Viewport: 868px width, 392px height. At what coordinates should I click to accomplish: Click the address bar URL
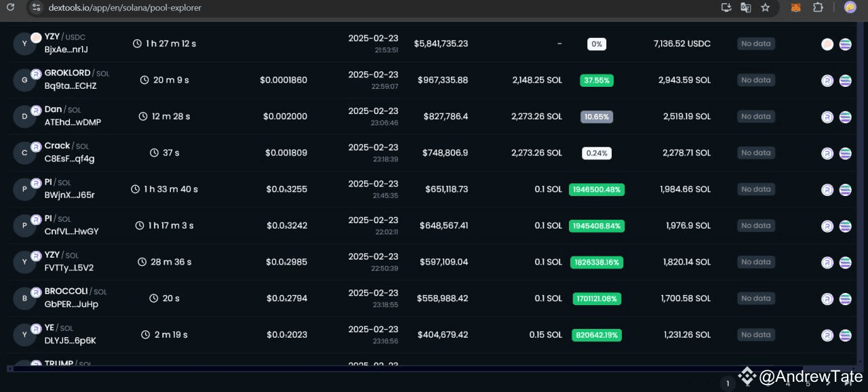125,7
